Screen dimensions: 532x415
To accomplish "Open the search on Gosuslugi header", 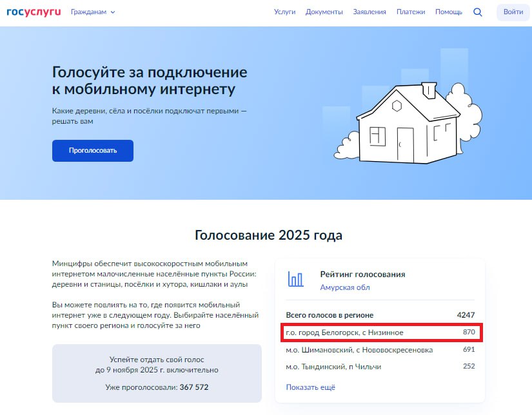I will [477, 12].
